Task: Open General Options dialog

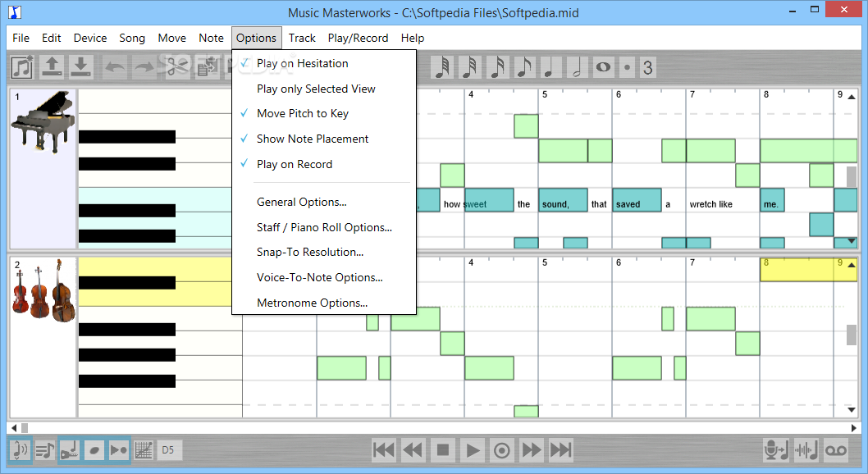Action: tap(324, 202)
